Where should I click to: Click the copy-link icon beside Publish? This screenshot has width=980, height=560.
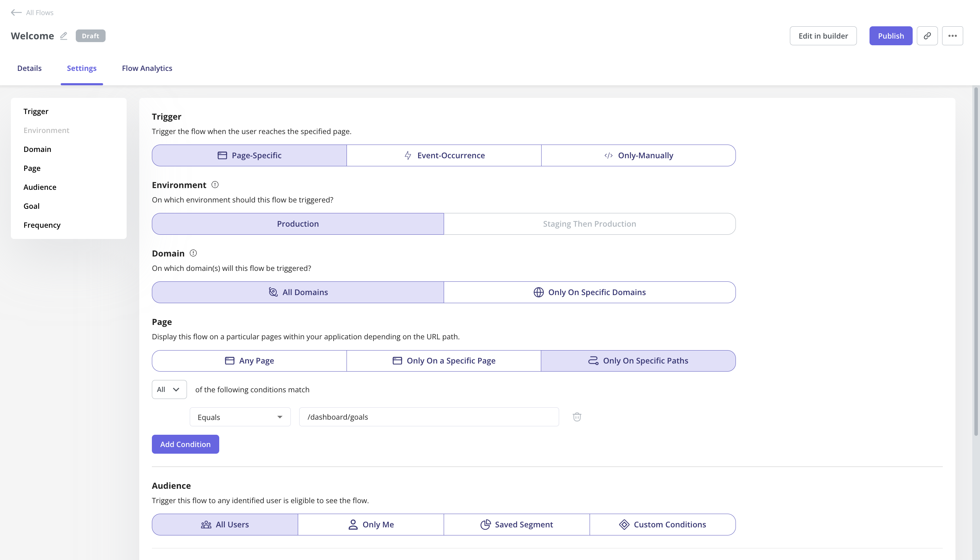[x=927, y=35]
